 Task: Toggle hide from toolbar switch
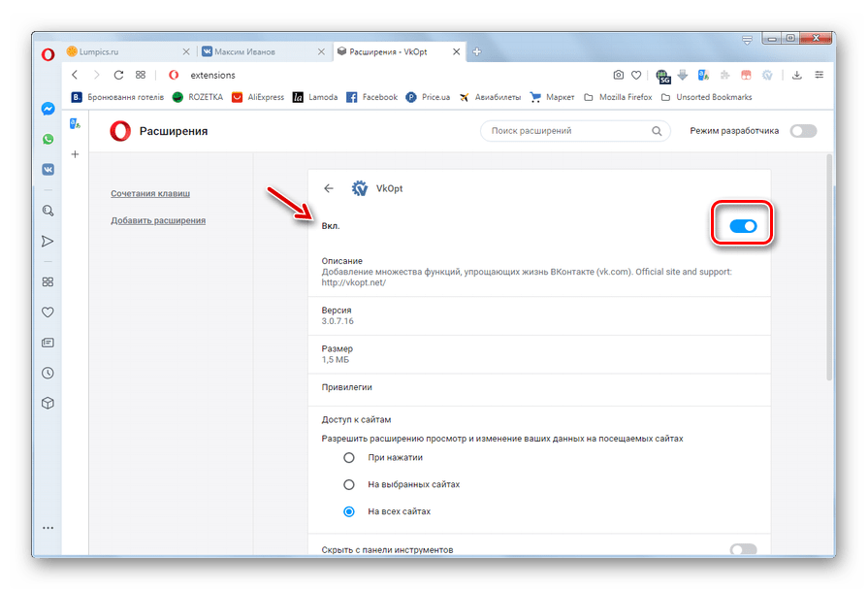pyautogui.click(x=743, y=549)
